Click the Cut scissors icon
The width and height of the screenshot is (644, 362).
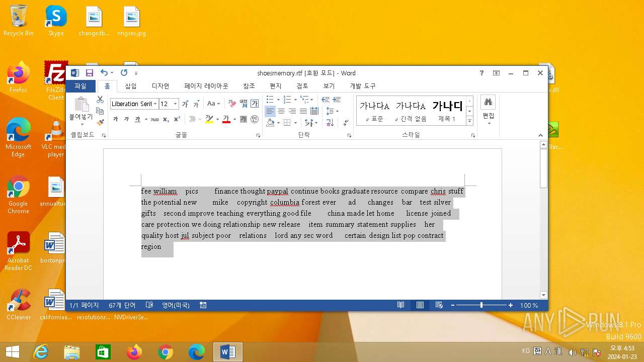coord(100,100)
